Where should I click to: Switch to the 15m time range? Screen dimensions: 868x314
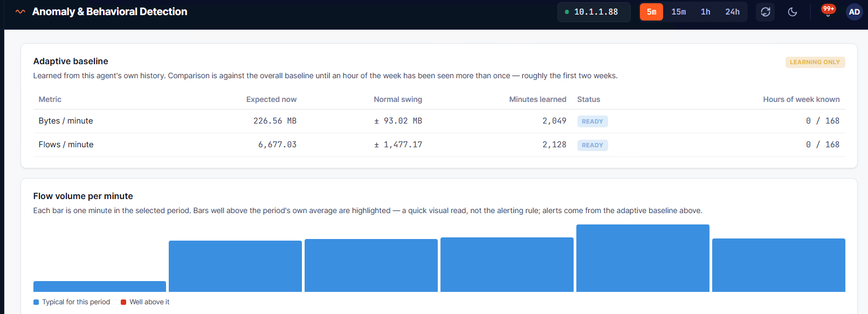tap(679, 12)
